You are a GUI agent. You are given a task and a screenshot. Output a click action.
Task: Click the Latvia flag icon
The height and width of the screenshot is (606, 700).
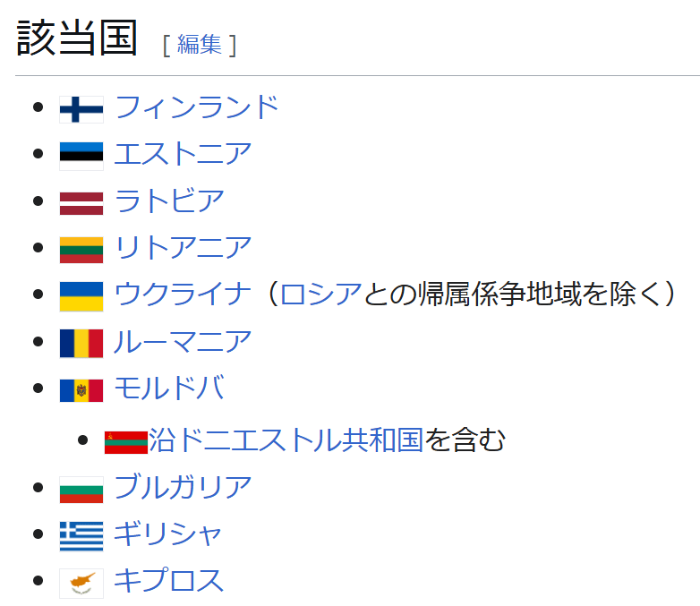(x=81, y=202)
